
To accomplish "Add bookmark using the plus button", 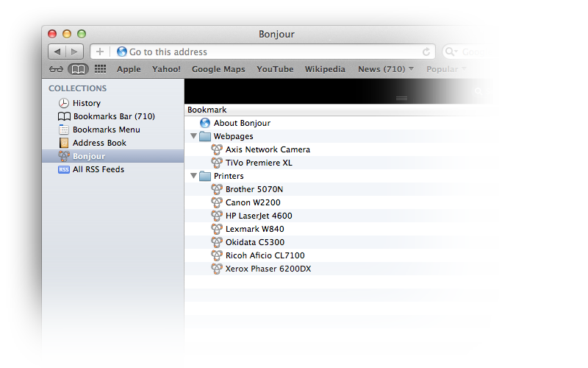I will 100,52.
